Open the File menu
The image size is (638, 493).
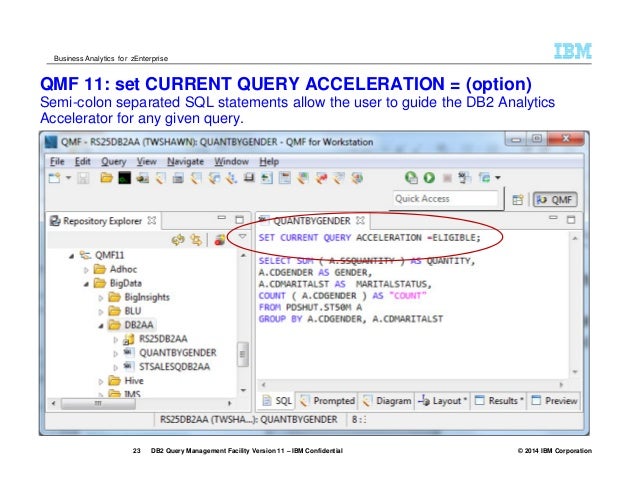click(57, 161)
